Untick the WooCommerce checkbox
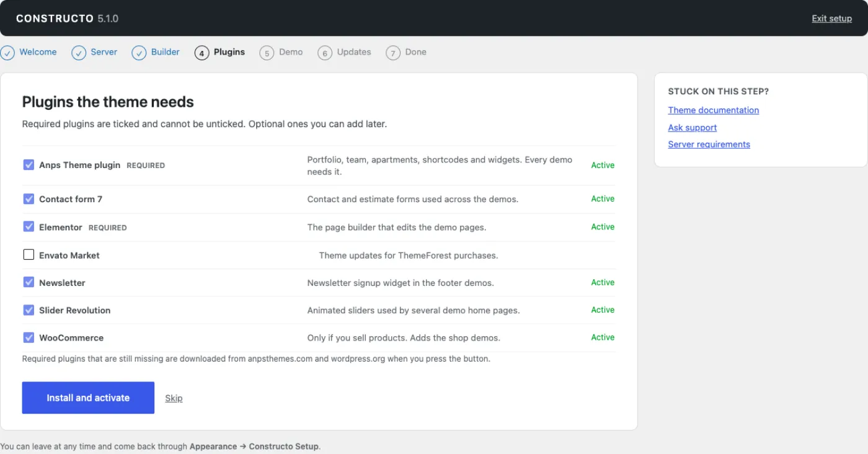The image size is (868, 454). 29,337
